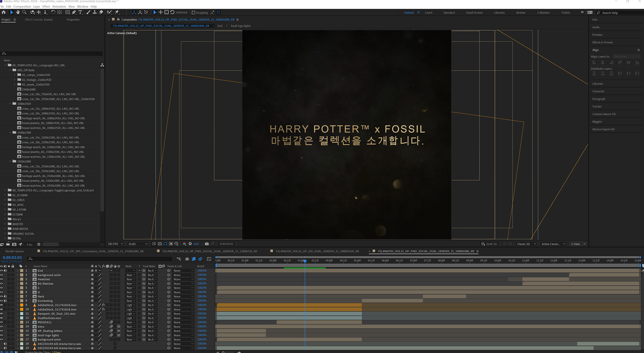Select the Dolly camera tool
644x353 pixels.
[x=45, y=12]
